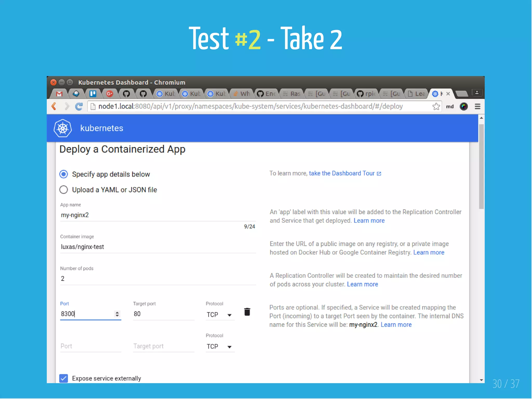Click Learn more link for Replication Controller
The image size is (532, 399).
362,284
